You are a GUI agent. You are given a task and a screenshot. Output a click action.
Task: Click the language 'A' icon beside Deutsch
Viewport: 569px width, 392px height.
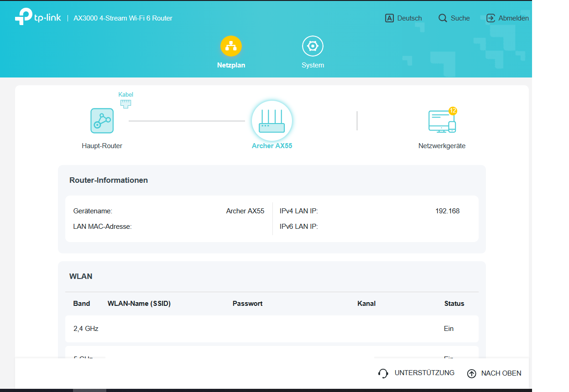point(389,18)
